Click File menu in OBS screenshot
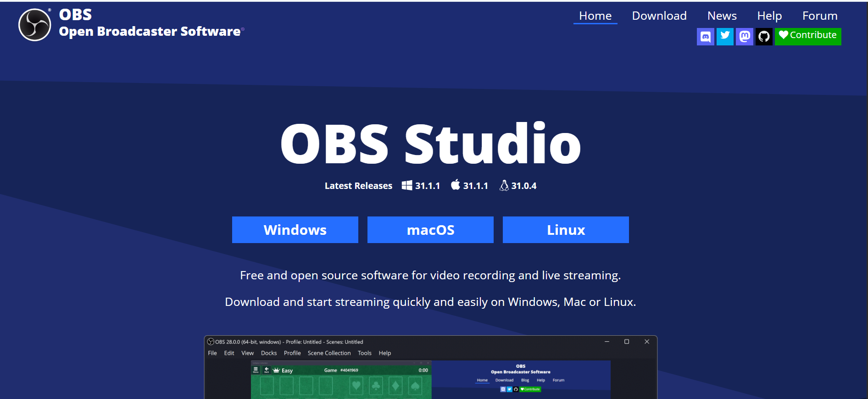This screenshot has height=399, width=868. (x=212, y=353)
